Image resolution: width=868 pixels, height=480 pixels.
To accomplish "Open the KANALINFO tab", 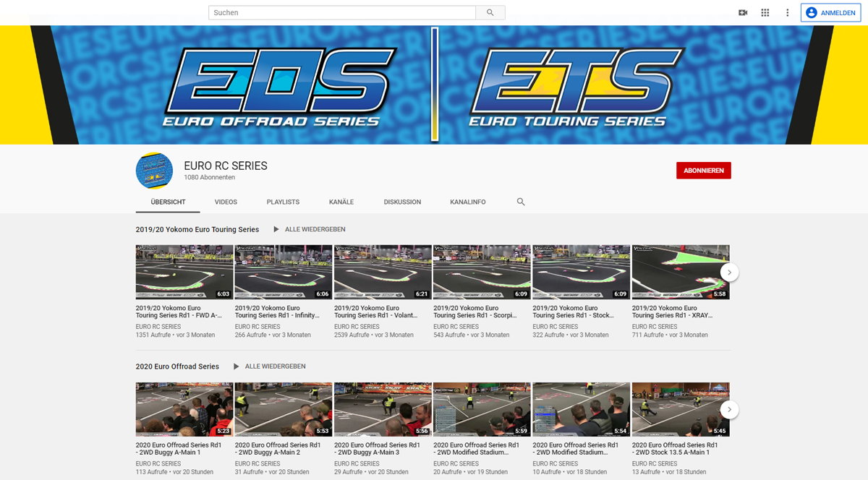I will click(x=468, y=202).
